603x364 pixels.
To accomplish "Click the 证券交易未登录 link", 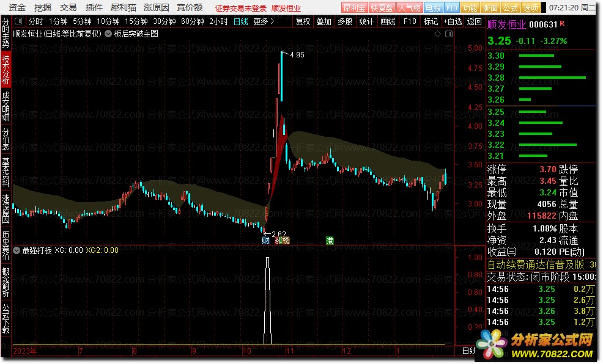I will [x=241, y=8].
